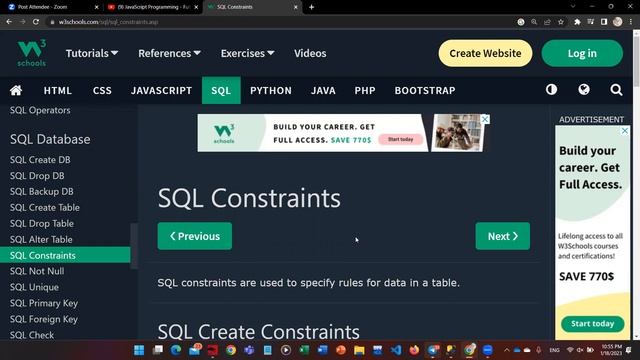
Task: Click Start today in banner ad
Action: (400, 139)
